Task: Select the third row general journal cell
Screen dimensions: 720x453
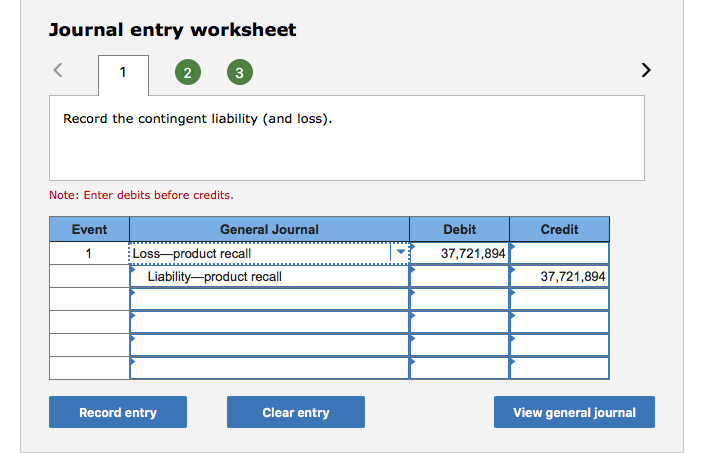Action: (270, 299)
